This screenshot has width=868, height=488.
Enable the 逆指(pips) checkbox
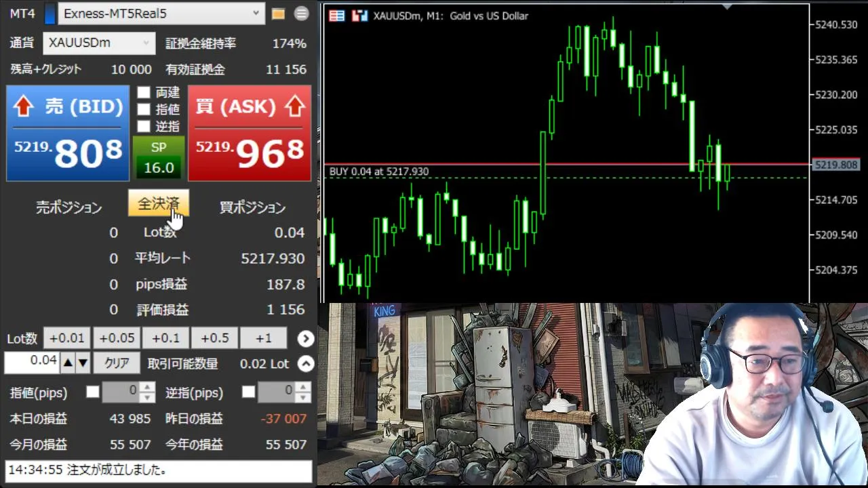click(x=249, y=392)
